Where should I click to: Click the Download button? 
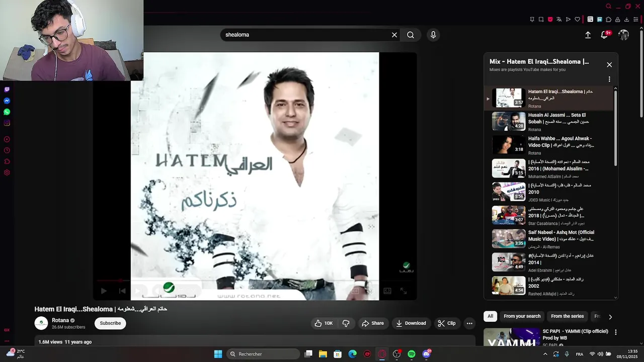click(x=411, y=323)
